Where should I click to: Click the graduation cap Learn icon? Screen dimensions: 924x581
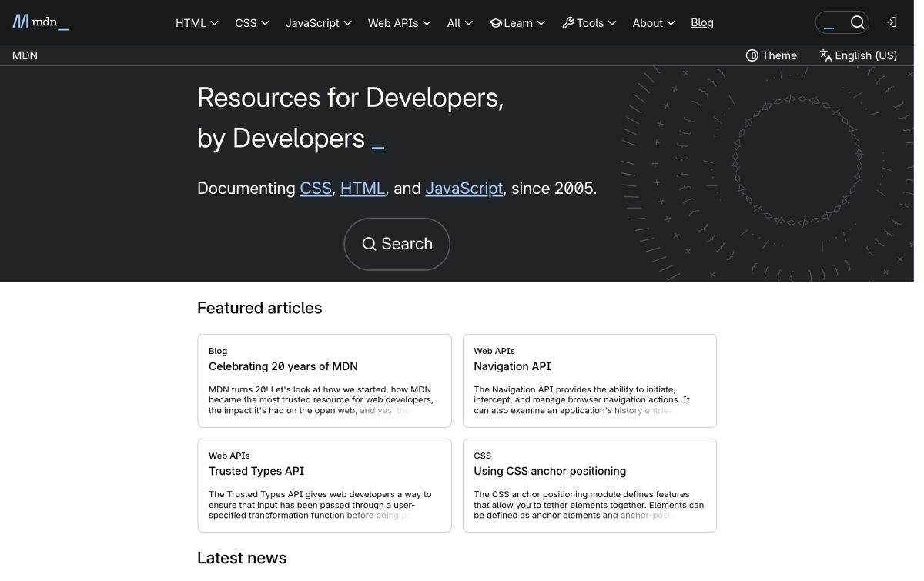(x=496, y=23)
